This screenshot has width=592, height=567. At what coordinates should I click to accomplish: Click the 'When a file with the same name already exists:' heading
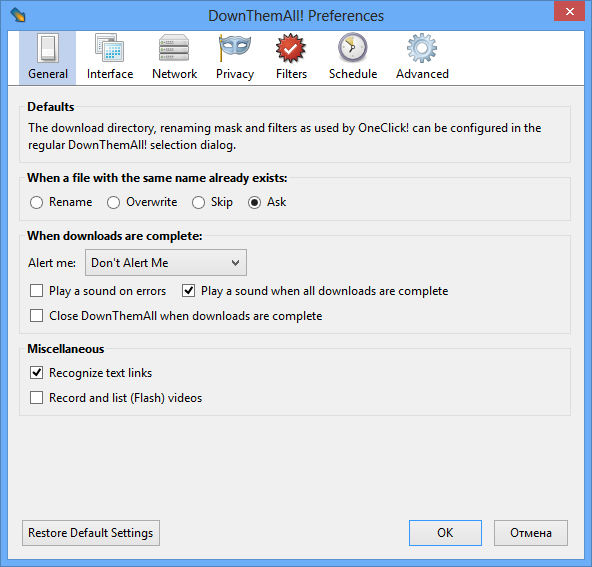[x=157, y=178]
